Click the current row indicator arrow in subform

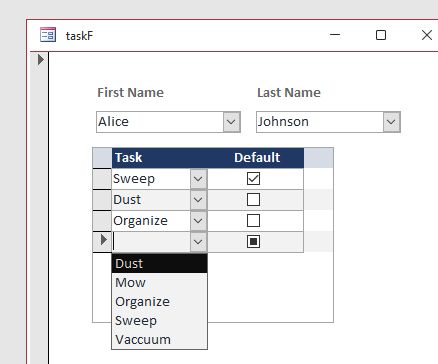tap(103, 240)
